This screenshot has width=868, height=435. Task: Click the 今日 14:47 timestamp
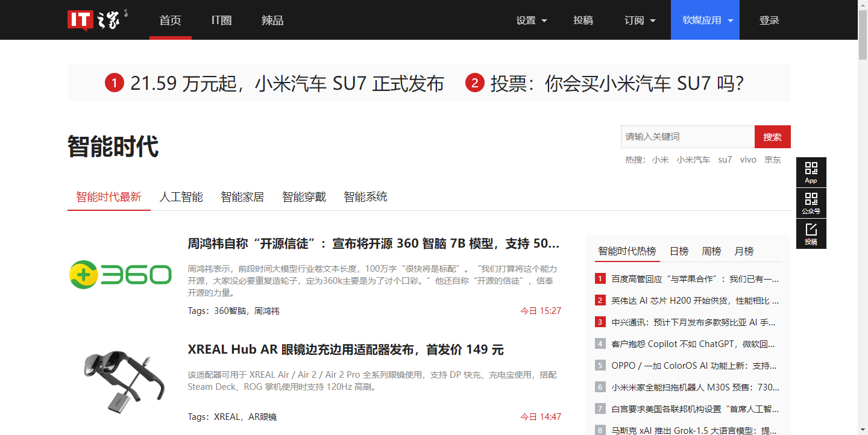pos(541,417)
